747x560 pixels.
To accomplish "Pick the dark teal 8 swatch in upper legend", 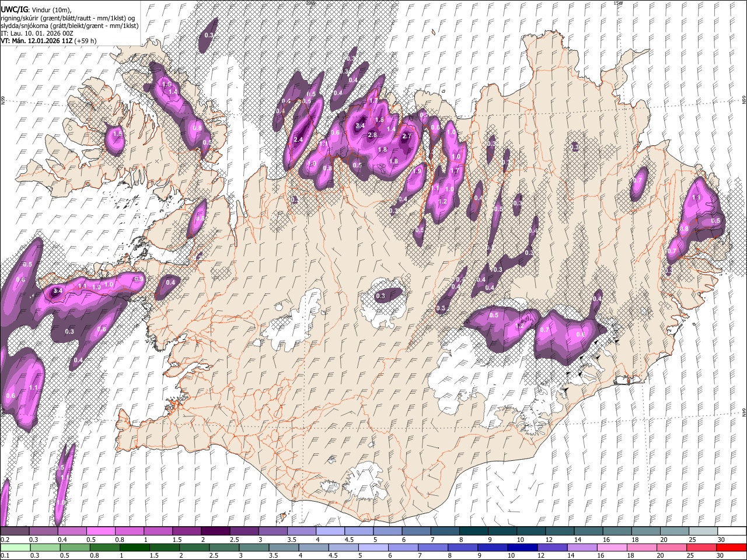I will [473, 531].
